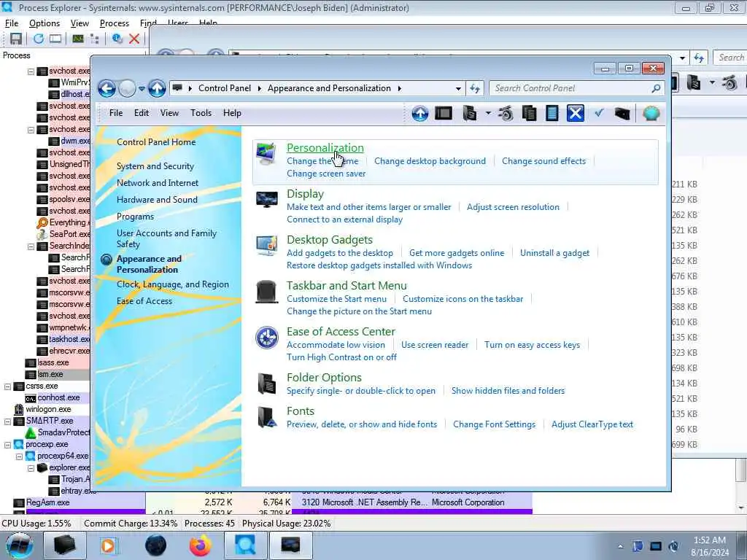747x560 pixels.
Task: Click the blue Properties info icon in Process Explorer
Action: (117, 39)
